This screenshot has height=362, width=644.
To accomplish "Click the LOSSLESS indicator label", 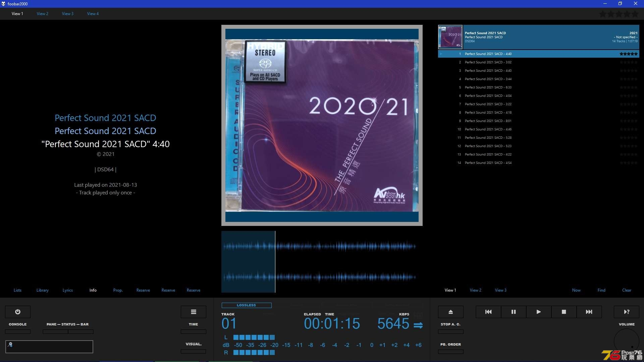I will [247, 305].
